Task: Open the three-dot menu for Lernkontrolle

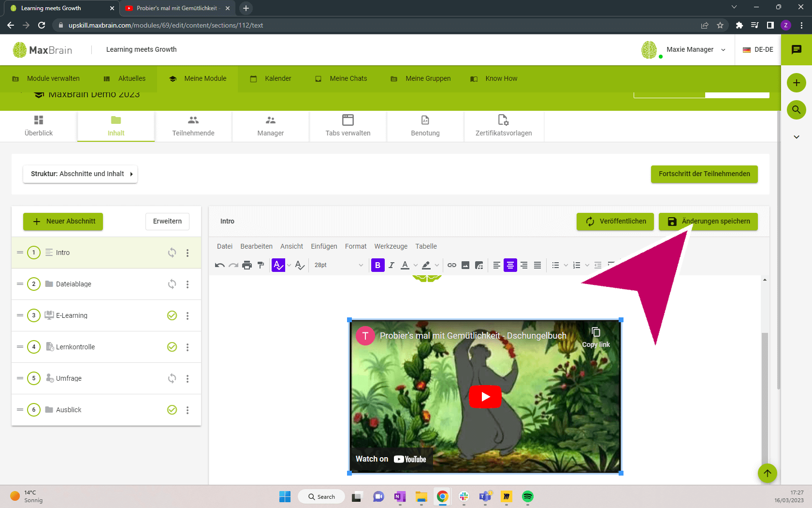Action: 188,347
